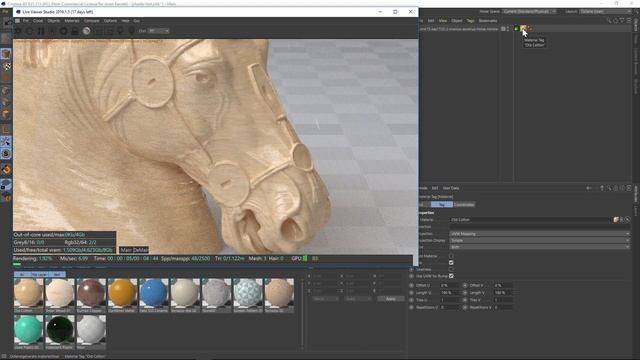Click the search icon in Object manager
This screenshot has width=640, height=360.
(x=609, y=20)
